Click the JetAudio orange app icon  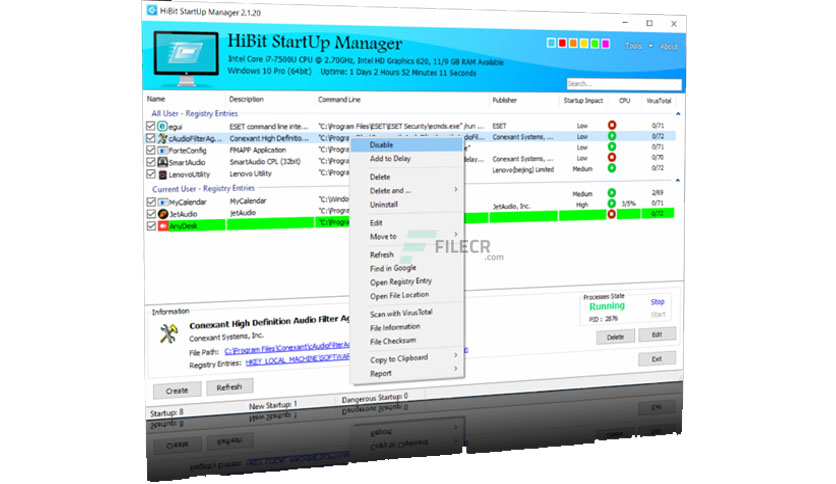tap(163, 214)
